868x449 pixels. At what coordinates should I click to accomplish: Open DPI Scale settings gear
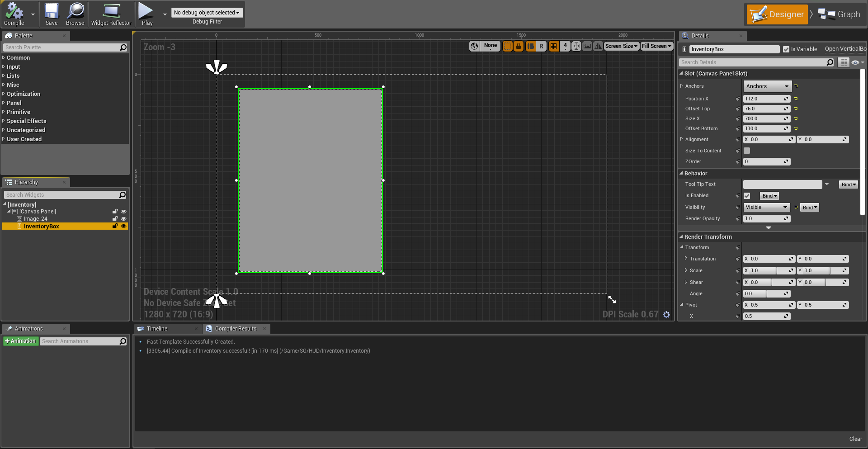[x=666, y=315]
